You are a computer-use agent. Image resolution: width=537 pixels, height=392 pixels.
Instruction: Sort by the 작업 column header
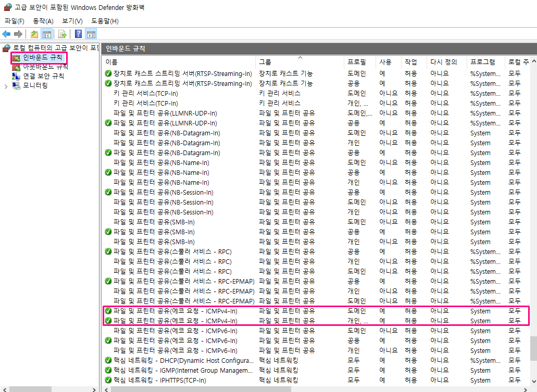[414, 62]
